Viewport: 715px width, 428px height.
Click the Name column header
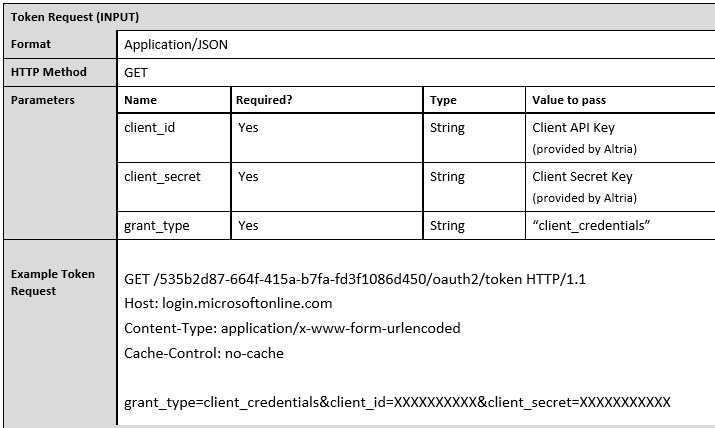[x=141, y=100]
